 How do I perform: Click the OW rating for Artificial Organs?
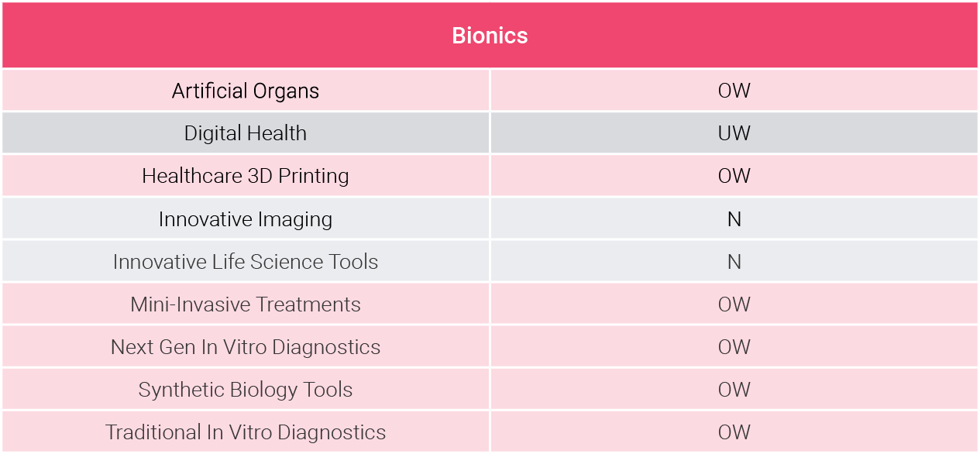pyautogui.click(x=734, y=91)
